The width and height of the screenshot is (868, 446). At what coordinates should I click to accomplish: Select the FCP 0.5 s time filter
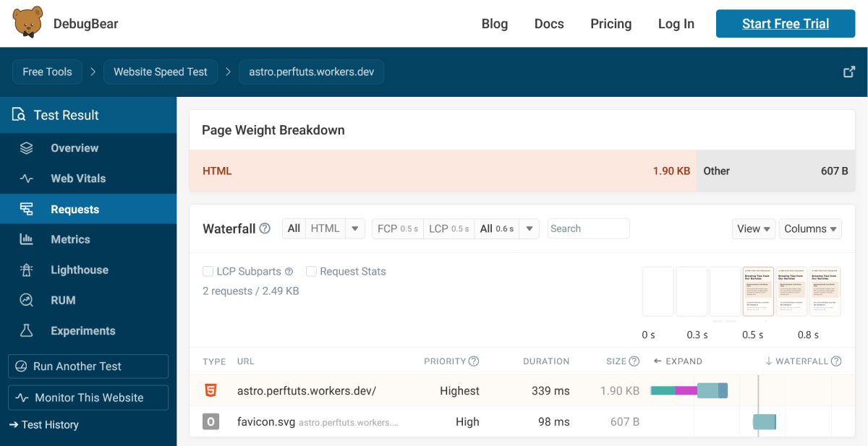[398, 228]
